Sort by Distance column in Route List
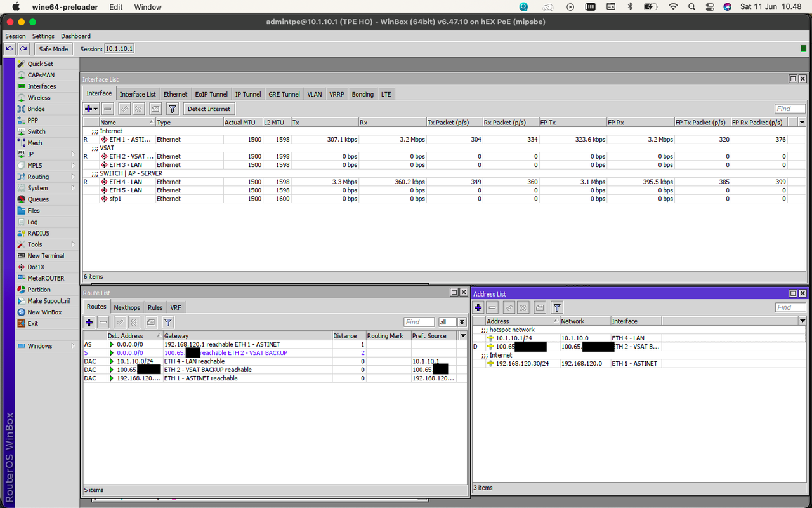The height and width of the screenshot is (508, 812). click(x=348, y=336)
